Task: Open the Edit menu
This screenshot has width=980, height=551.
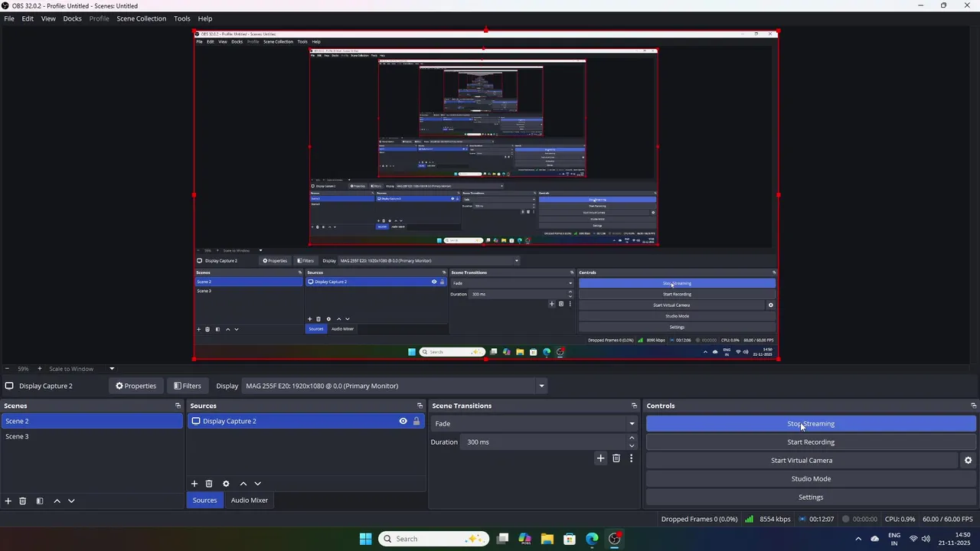Action: [x=28, y=18]
